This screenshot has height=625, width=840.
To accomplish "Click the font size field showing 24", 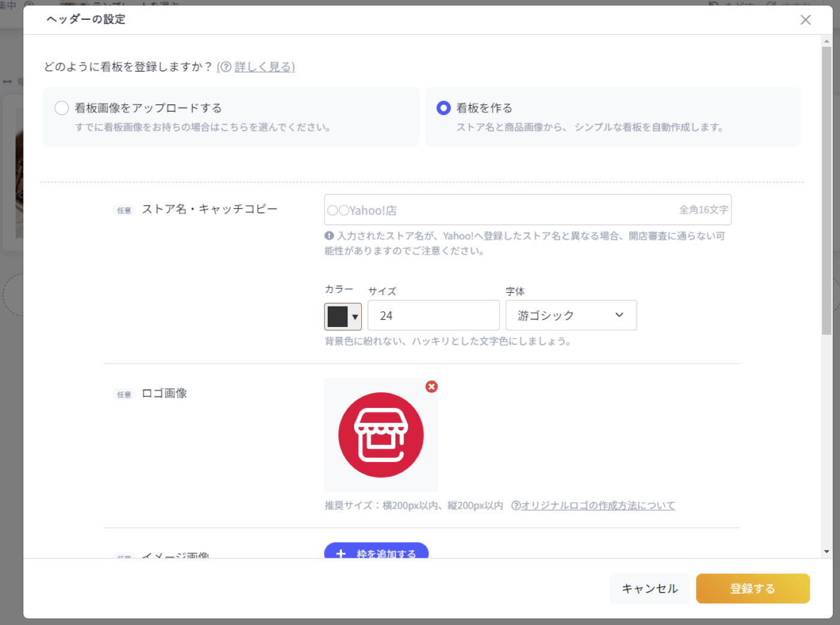I will pyautogui.click(x=433, y=315).
